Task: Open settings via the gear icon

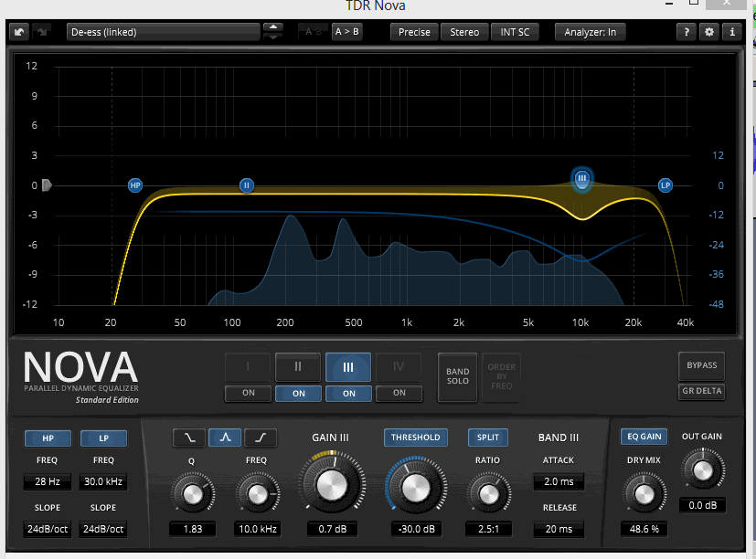Action: [709, 32]
